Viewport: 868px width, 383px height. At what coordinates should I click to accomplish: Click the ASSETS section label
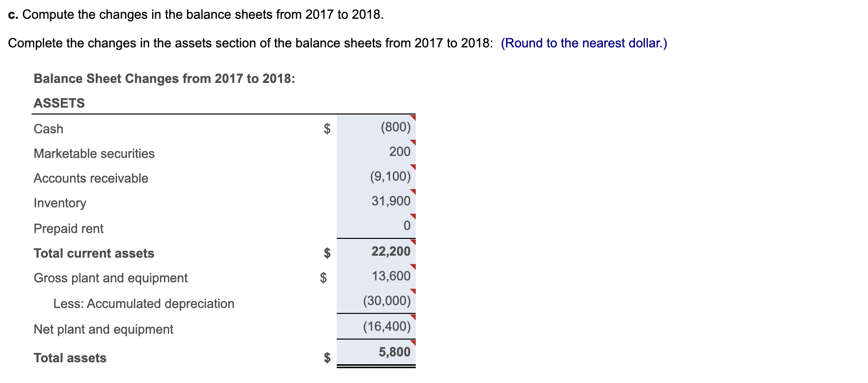(x=59, y=103)
